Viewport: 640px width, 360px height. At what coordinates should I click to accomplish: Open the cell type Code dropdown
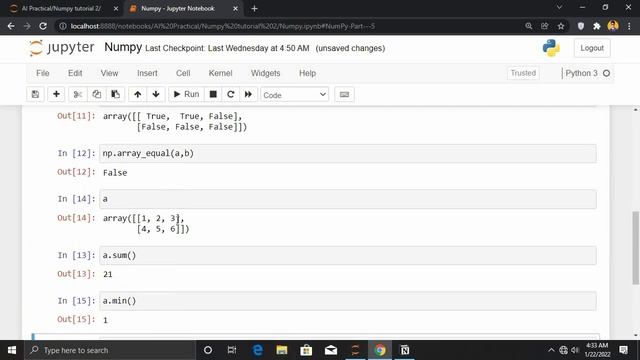coord(294,95)
